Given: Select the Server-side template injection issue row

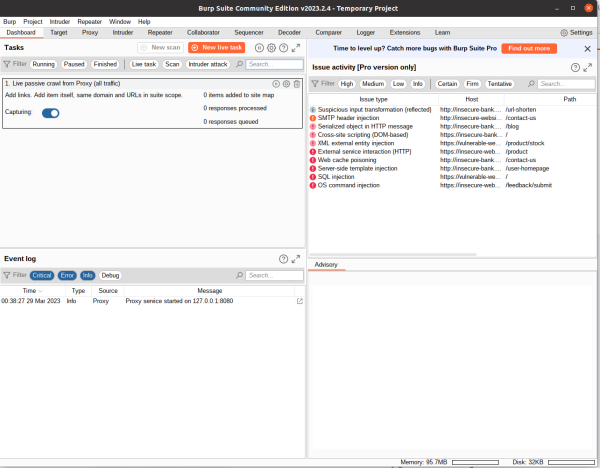Looking at the screenshot, I should 452,168.
